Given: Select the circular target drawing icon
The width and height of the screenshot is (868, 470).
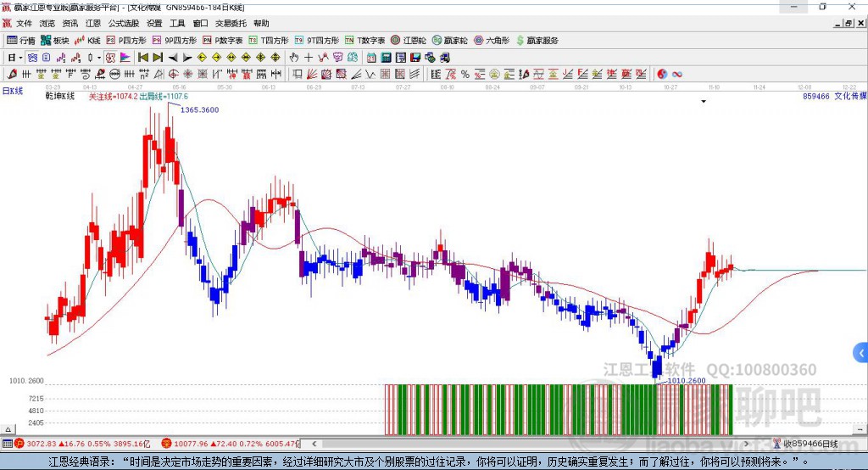Looking at the screenshot, I should click(x=173, y=75).
